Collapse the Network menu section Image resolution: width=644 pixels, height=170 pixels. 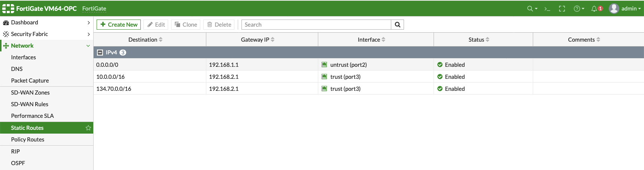(88, 46)
